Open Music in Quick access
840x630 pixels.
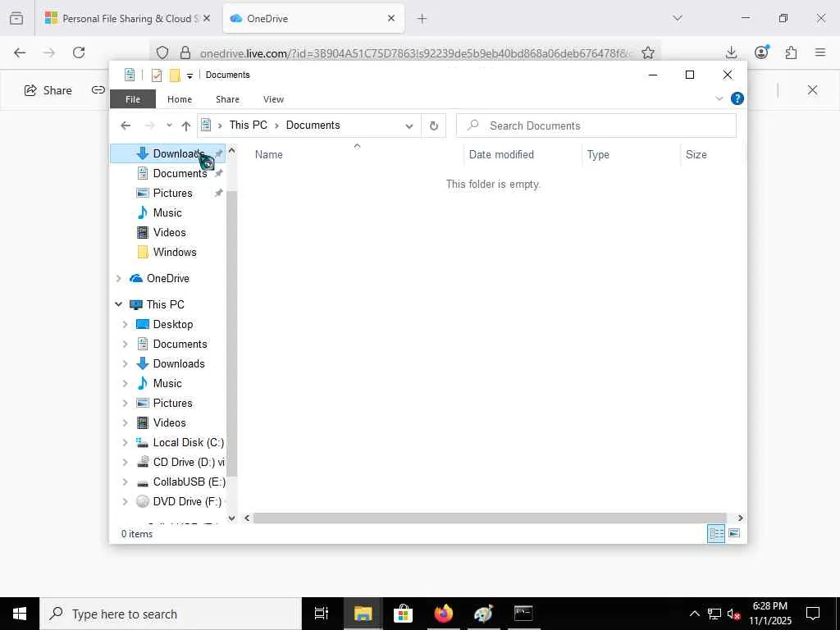coord(167,212)
